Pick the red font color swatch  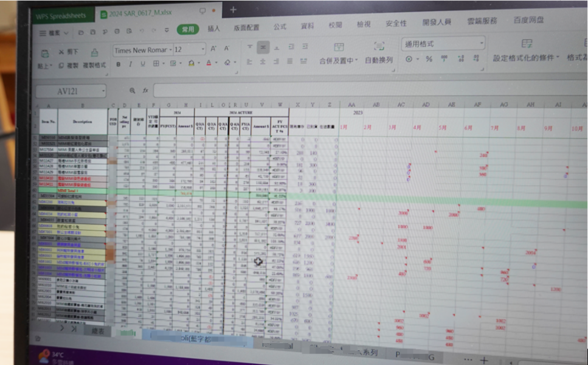click(x=208, y=63)
